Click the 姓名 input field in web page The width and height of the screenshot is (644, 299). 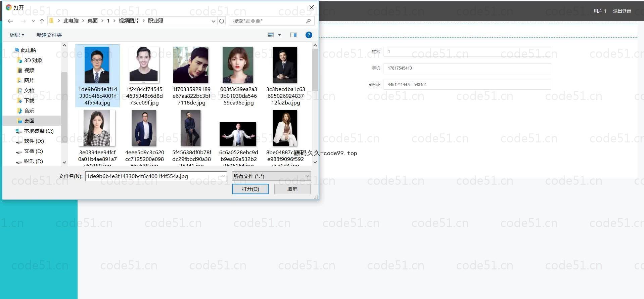tap(467, 52)
